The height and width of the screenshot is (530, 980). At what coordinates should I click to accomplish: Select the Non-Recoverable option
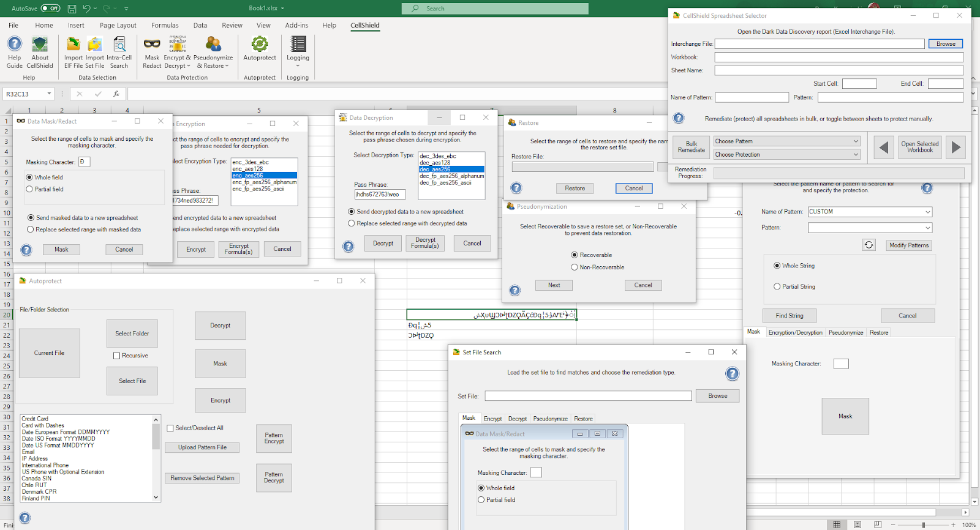click(575, 267)
